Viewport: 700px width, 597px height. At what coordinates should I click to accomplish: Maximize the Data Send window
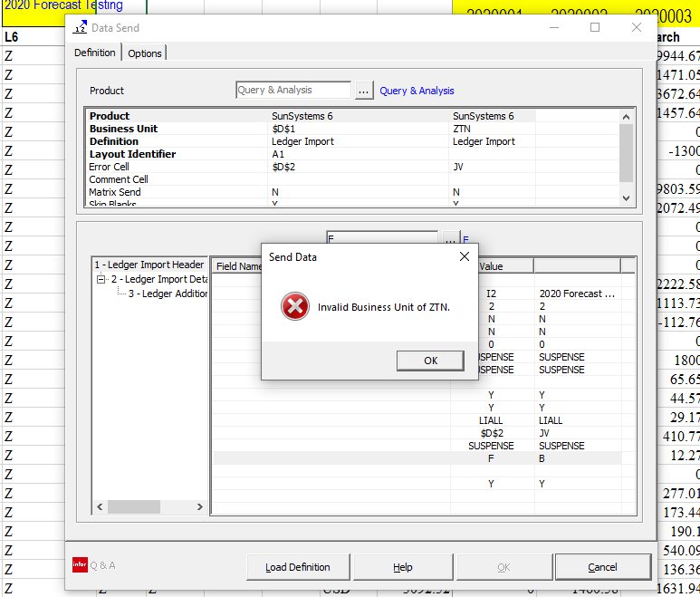(595, 27)
